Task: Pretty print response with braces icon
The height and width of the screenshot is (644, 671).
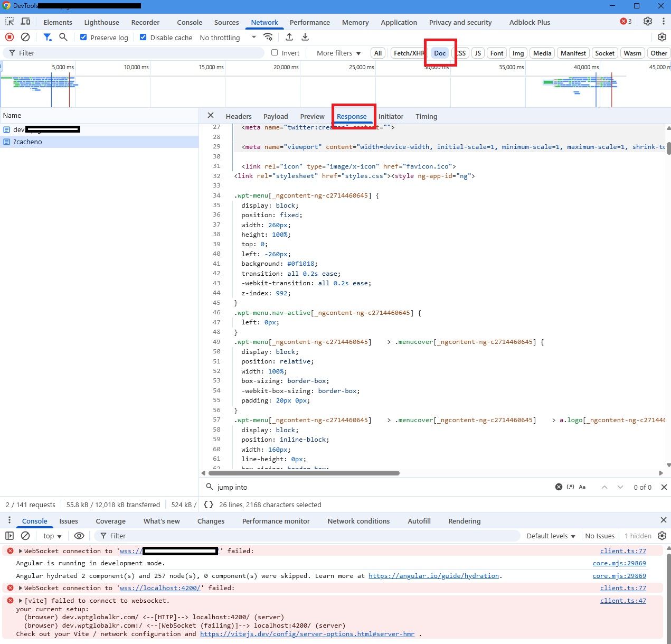Action: pos(209,505)
